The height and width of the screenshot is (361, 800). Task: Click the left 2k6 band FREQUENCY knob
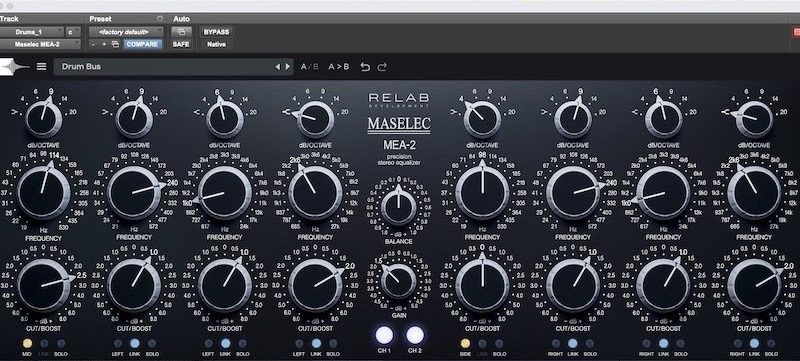pyautogui.click(x=315, y=193)
